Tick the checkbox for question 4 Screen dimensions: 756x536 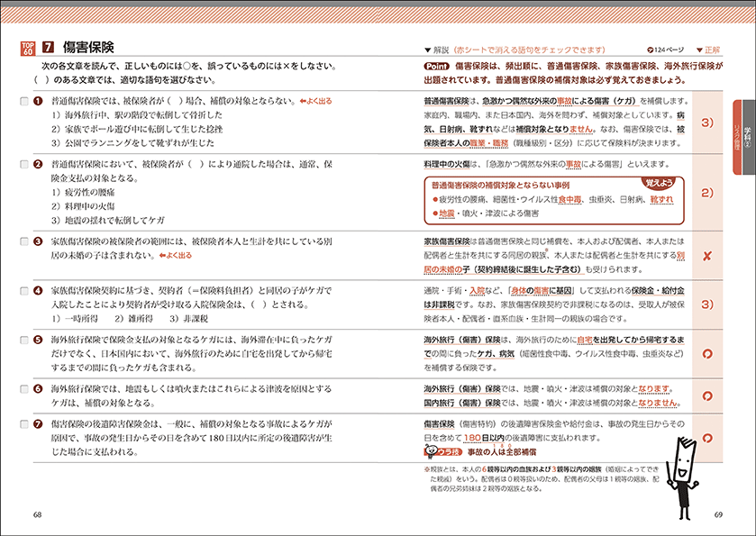coord(24,291)
